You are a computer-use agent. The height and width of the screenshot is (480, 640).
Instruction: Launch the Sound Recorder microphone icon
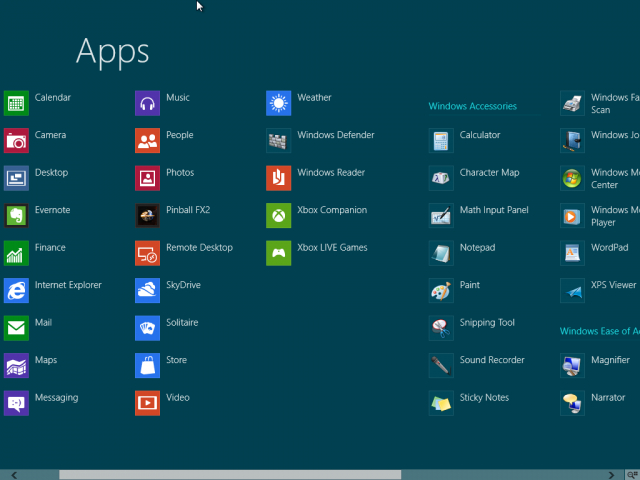pyautogui.click(x=441, y=366)
